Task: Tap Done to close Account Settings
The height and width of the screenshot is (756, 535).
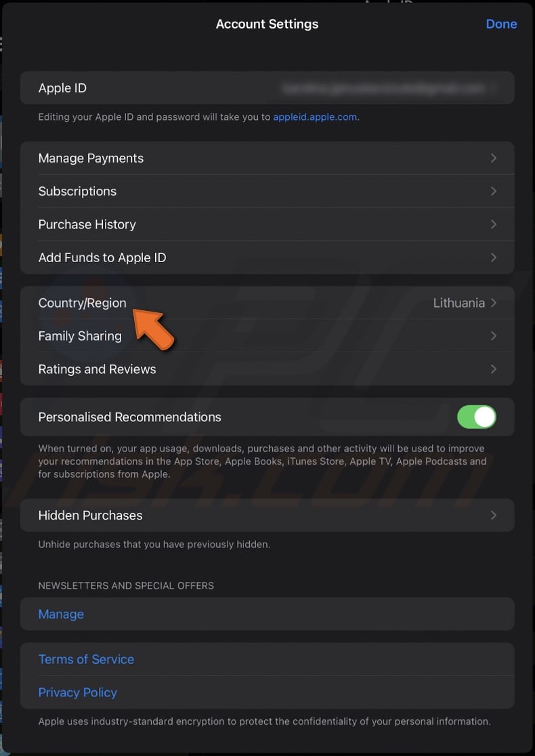Action: tap(501, 24)
